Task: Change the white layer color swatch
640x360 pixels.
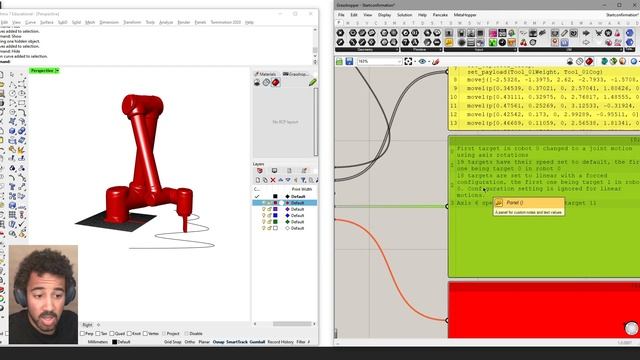Action: pos(275,228)
